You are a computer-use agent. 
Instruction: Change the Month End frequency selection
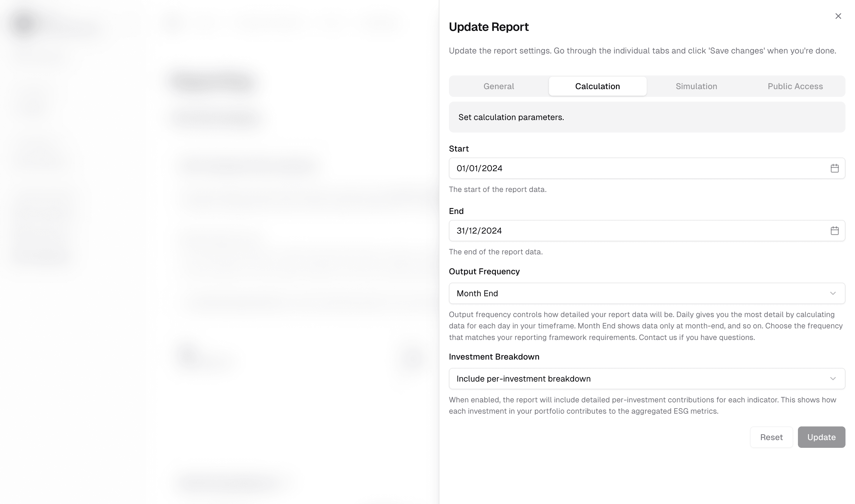pyautogui.click(x=645, y=293)
